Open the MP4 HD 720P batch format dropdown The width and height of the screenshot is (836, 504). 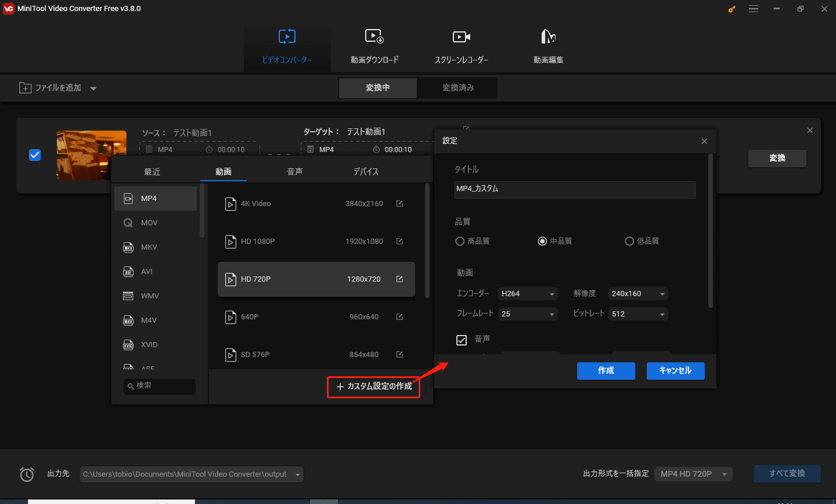693,474
